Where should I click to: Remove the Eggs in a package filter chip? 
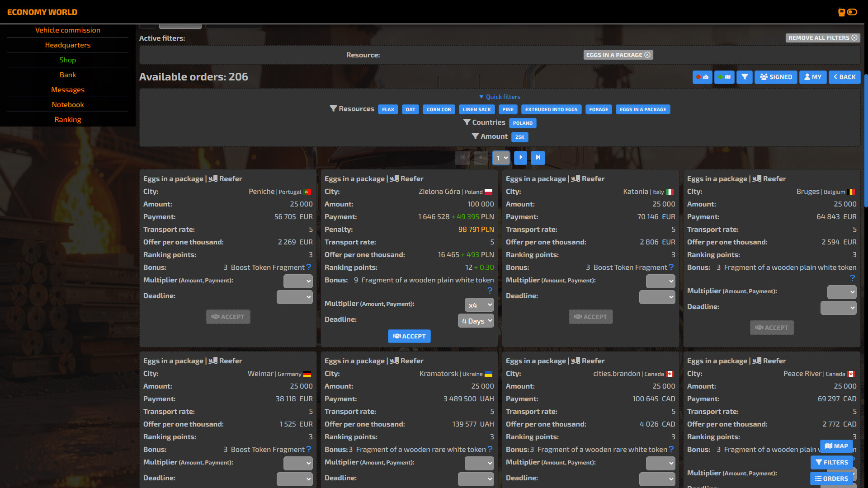[x=647, y=55]
